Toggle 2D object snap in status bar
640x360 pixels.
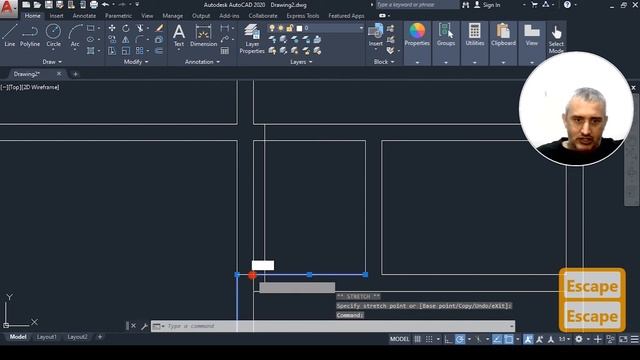pyautogui.click(x=509, y=339)
